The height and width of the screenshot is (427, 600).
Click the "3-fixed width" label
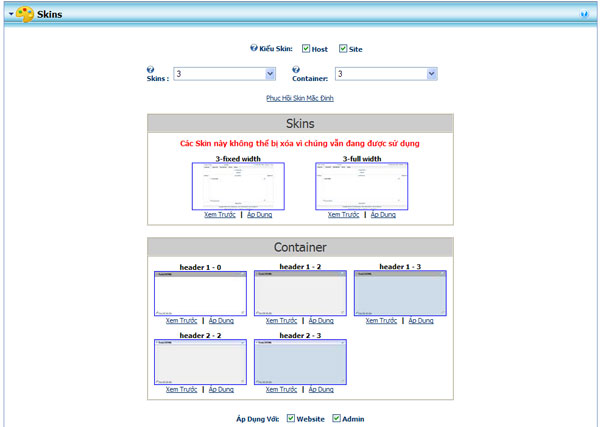coord(238,158)
